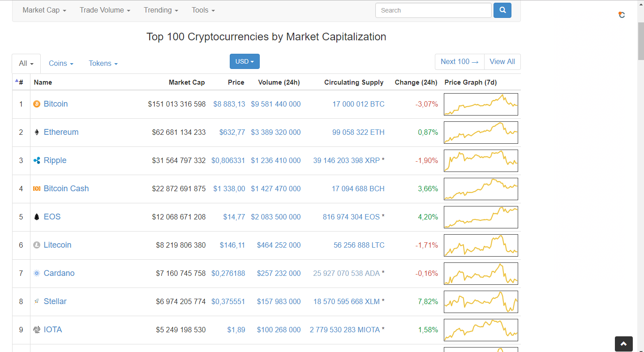Open the Stellar name link

coord(55,301)
